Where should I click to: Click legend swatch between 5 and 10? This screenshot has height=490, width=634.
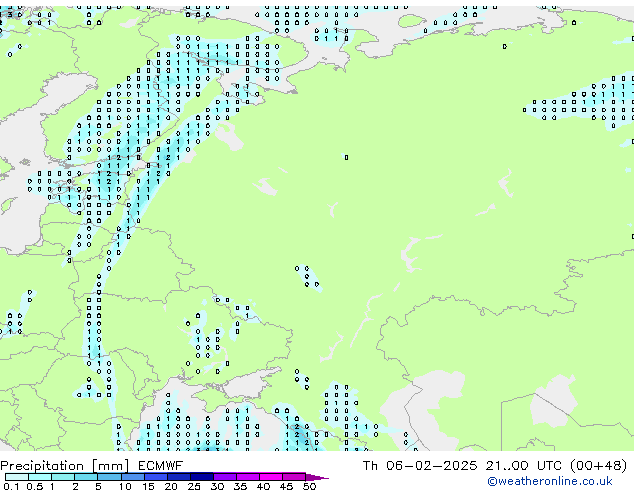pyautogui.click(x=110, y=477)
